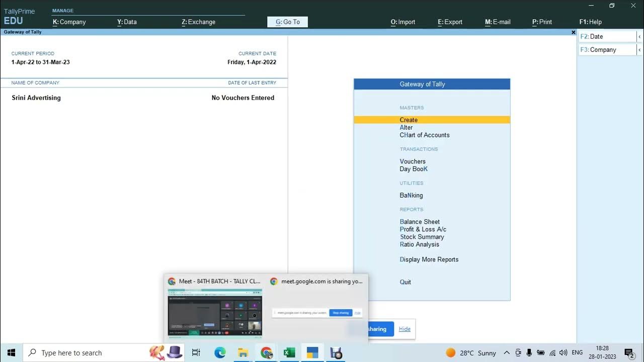Click the battery tray icon
This screenshot has width=644, height=362.
[x=541, y=353]
